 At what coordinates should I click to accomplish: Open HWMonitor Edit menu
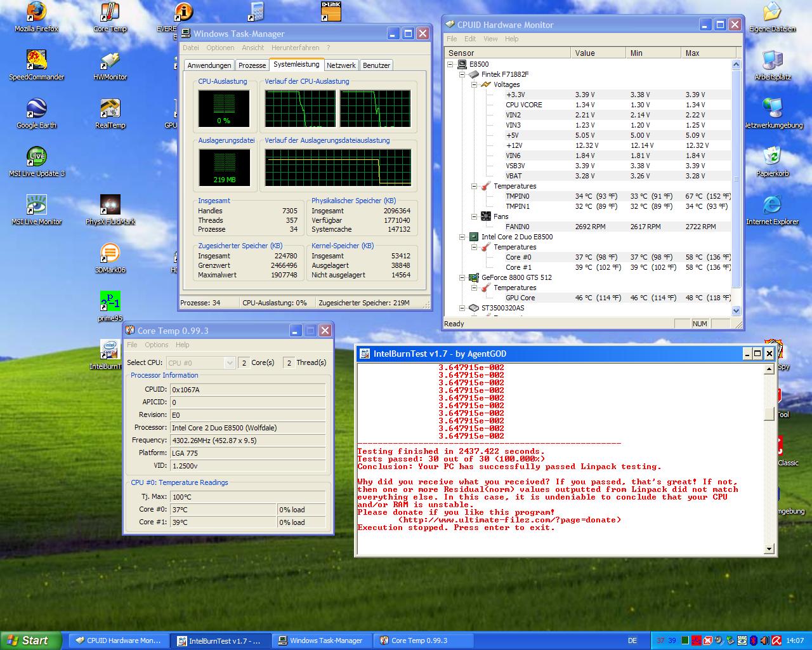tap(470, 39)
